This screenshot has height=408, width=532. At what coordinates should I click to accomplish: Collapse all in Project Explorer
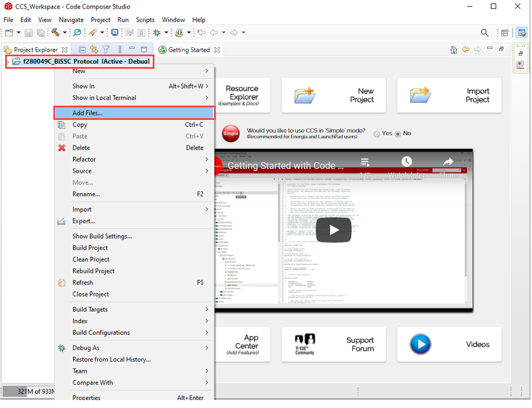[82, 50]
